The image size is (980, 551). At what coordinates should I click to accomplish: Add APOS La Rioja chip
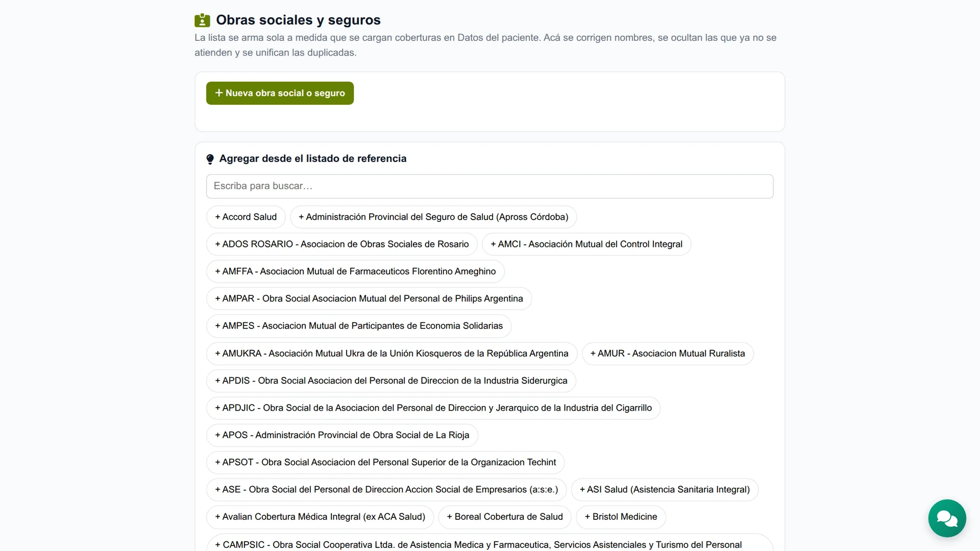click(342, 435)
